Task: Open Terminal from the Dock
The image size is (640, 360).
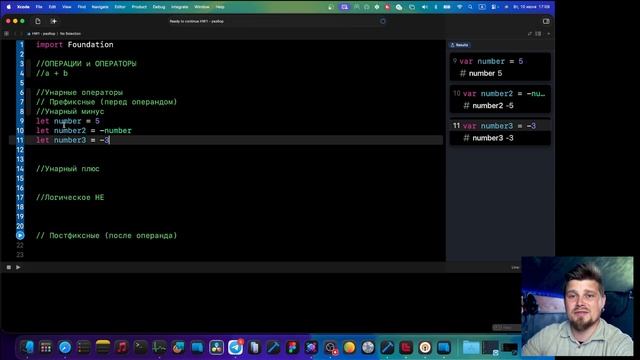Action: coord(140,347)
